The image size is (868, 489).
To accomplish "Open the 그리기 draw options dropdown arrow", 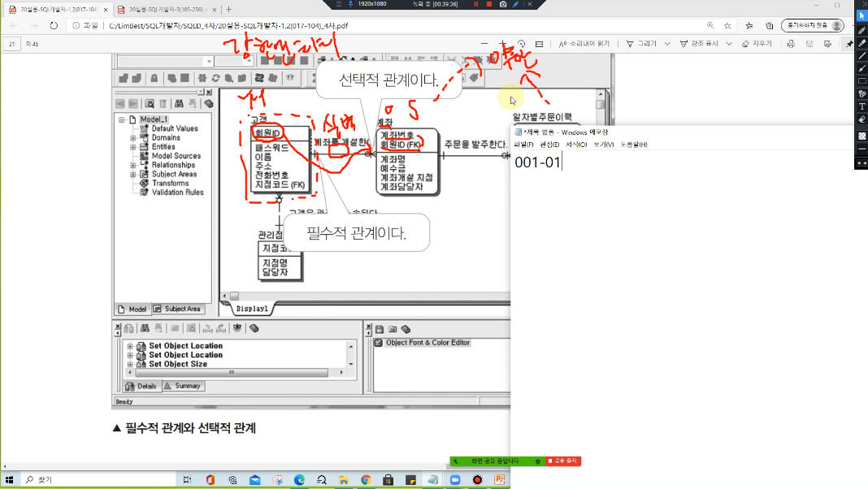I will click(667, 44).
